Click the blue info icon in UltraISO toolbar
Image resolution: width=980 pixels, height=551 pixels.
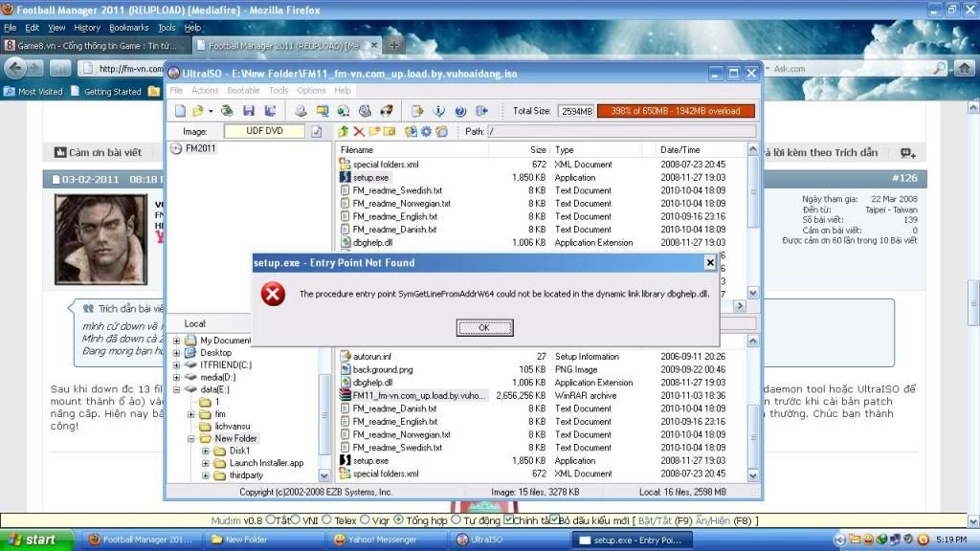[x=439, y=111]
